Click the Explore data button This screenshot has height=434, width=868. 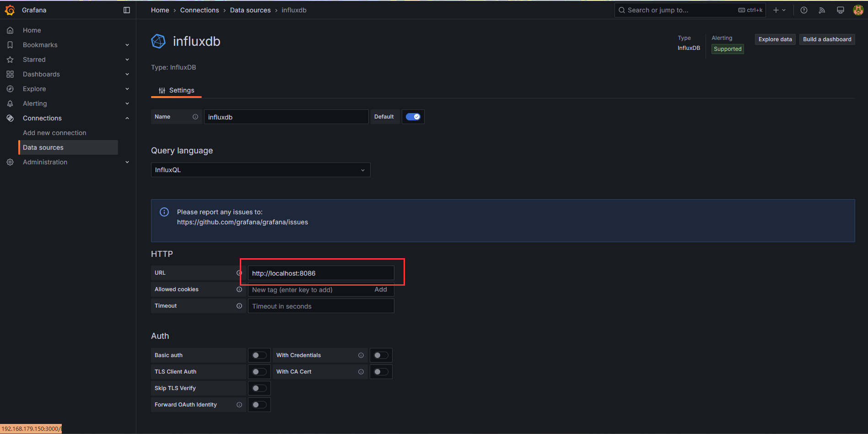point(775,39)
